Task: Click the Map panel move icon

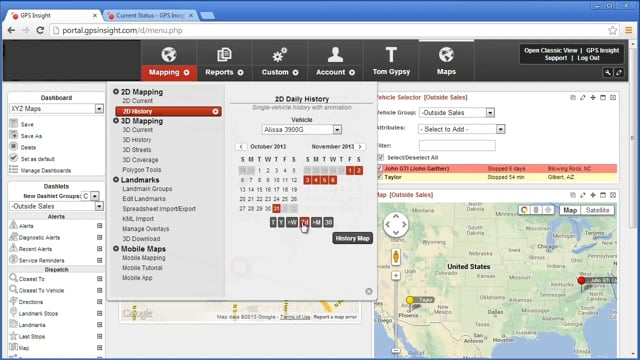Action: tap(593, 195)
